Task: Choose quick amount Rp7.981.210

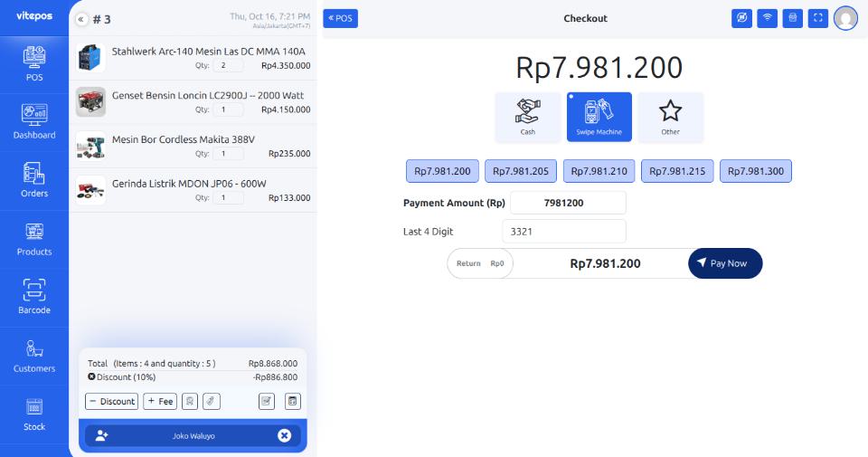Action: point(599,171)
